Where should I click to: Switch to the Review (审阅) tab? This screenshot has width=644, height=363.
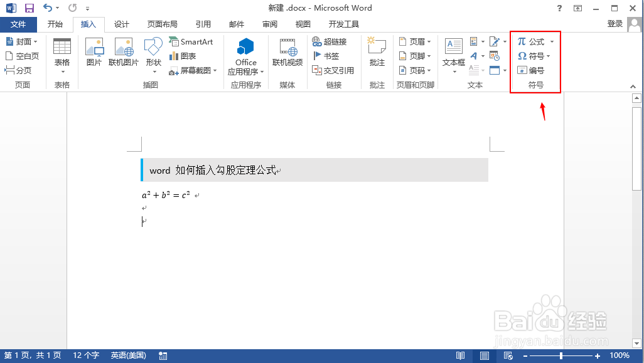(x=270, y=24)
